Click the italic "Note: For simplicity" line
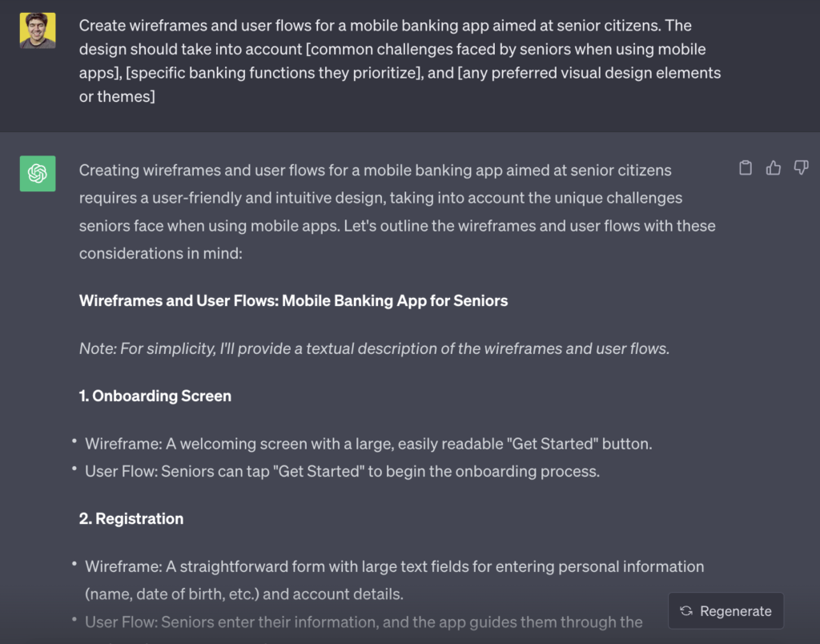Image resolution: width=820 pixels, height=644 pixels. 374,348
